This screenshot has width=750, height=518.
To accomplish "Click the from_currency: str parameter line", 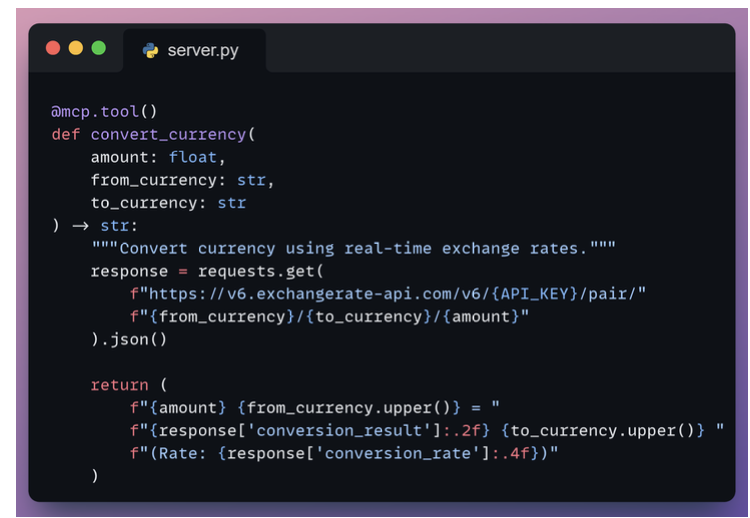I will [x=182, y=180].
